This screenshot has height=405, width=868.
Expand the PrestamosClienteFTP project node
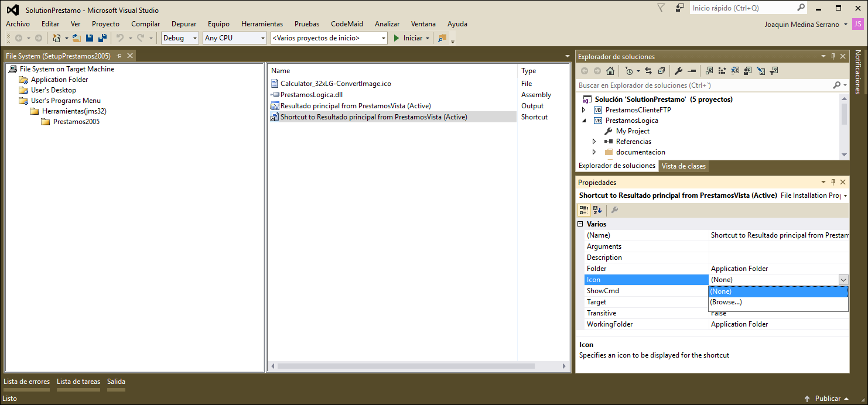(x=583, y=110)
